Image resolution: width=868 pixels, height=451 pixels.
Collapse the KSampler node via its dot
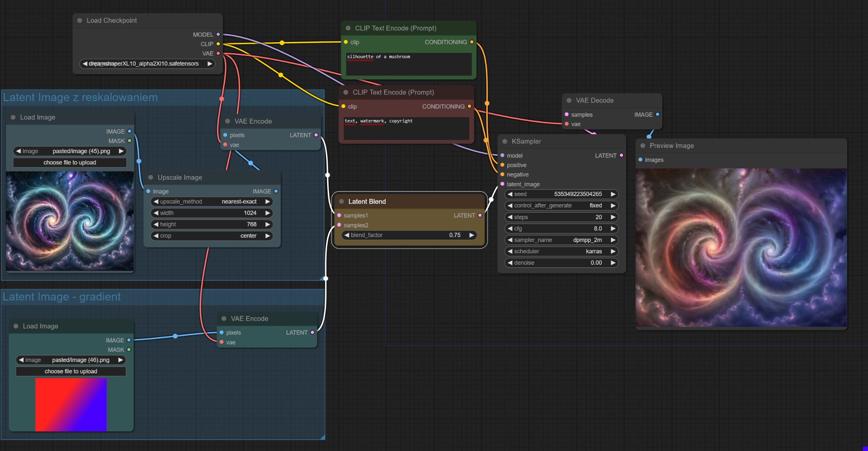coord(505,142)
